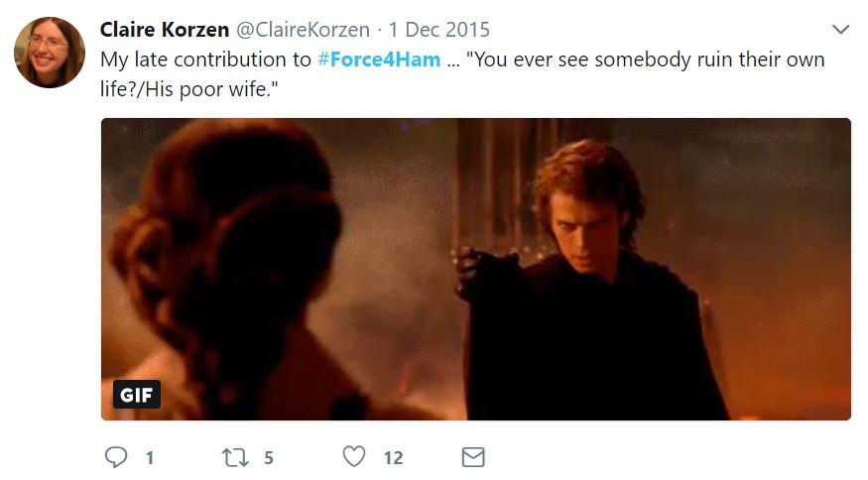Click the 'My late contribution to' tweet text
This screenshot has width=868, height=480.
pyautogui.click(x=206, y=60)
